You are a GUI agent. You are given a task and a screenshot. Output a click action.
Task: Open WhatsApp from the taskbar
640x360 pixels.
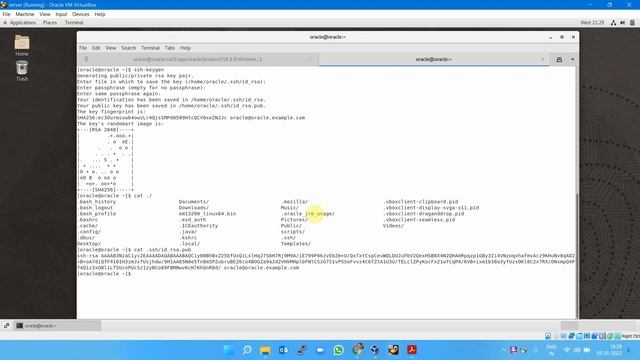[338, 350]
